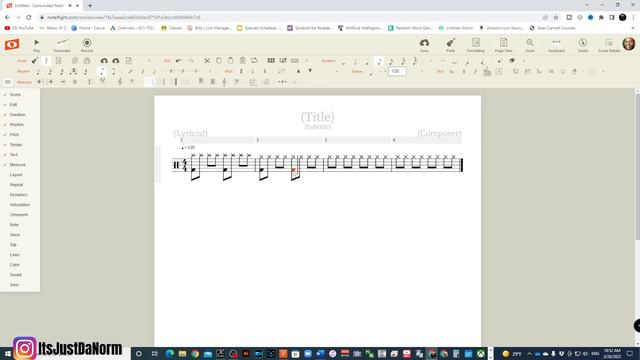Click the (Lyricist) placeholder text

point(191,133)
